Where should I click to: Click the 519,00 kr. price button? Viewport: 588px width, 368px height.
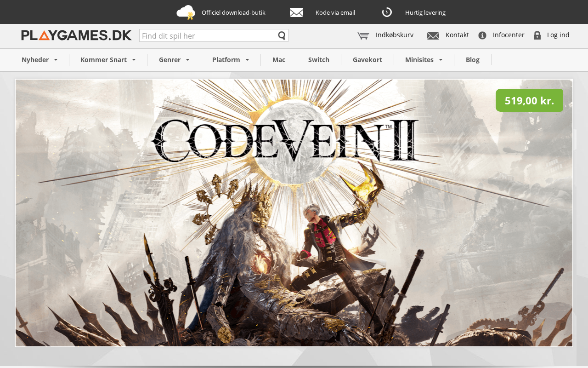[x=529, y=100]
